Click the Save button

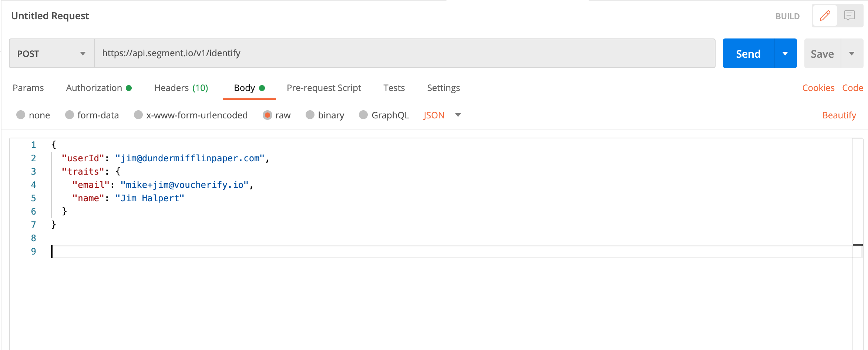(x=822, y=53)
